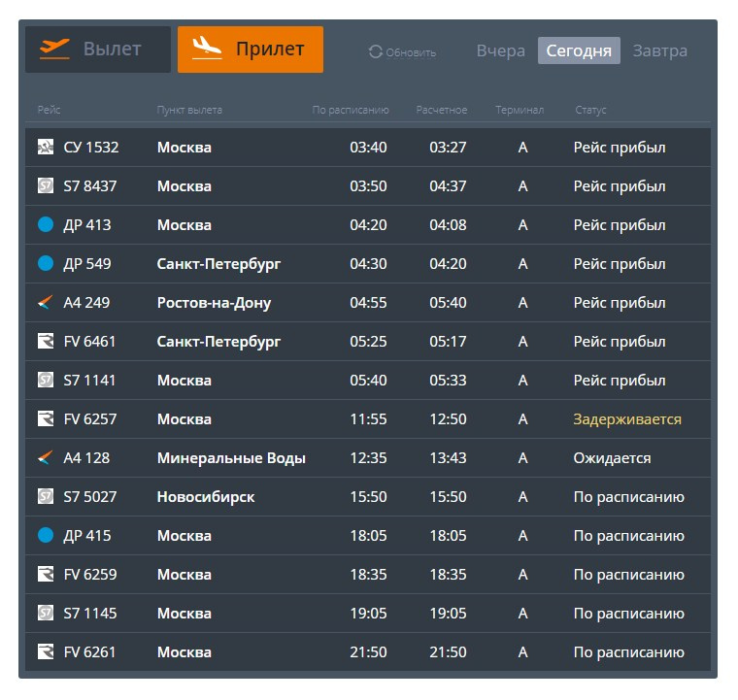Open the delayed flight FV 6257 row
738x700 pixels.
coord(368,419)
